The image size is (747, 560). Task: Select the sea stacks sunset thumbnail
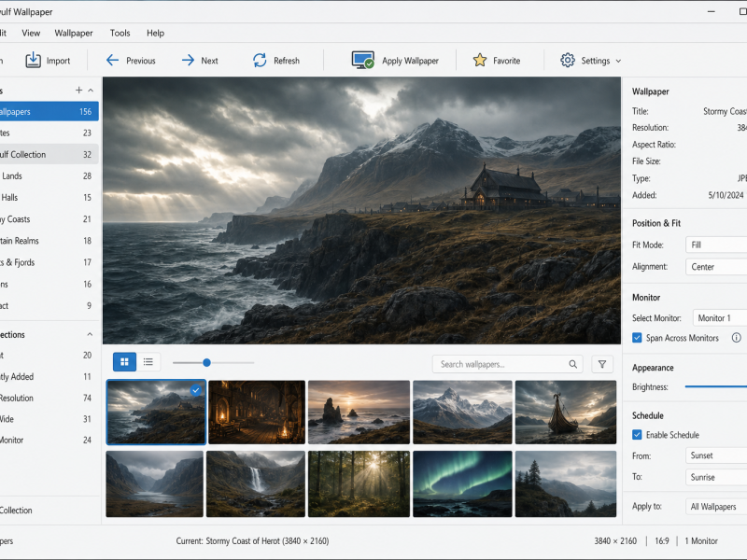coord(359,413)
